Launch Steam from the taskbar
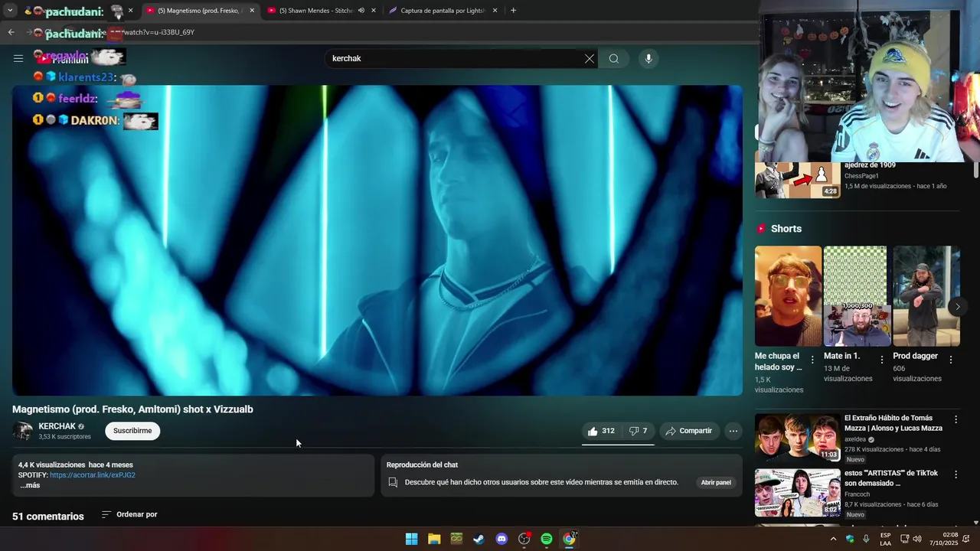Image resolution: width=980 pixels, height=551 pixels. [479, 539]
